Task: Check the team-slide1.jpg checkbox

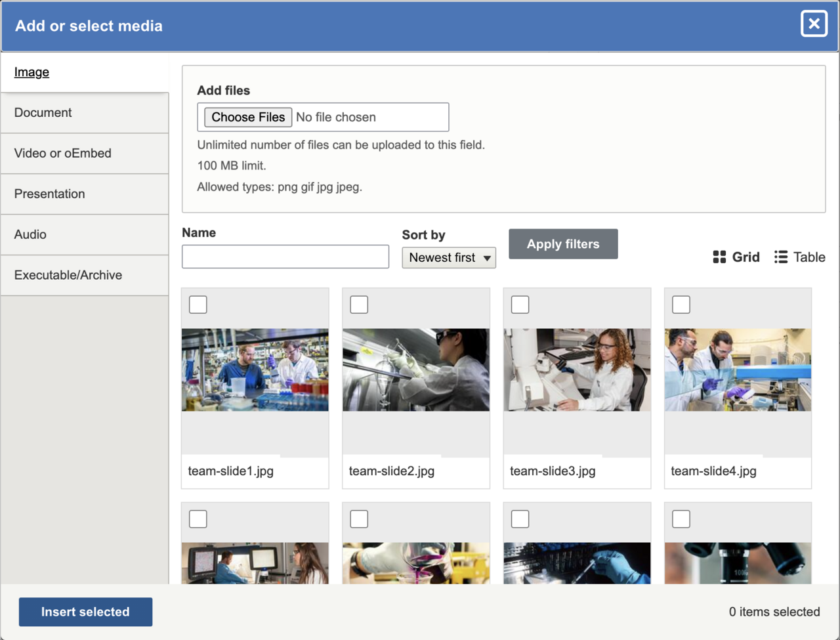Action: click(x=198, y=304)
